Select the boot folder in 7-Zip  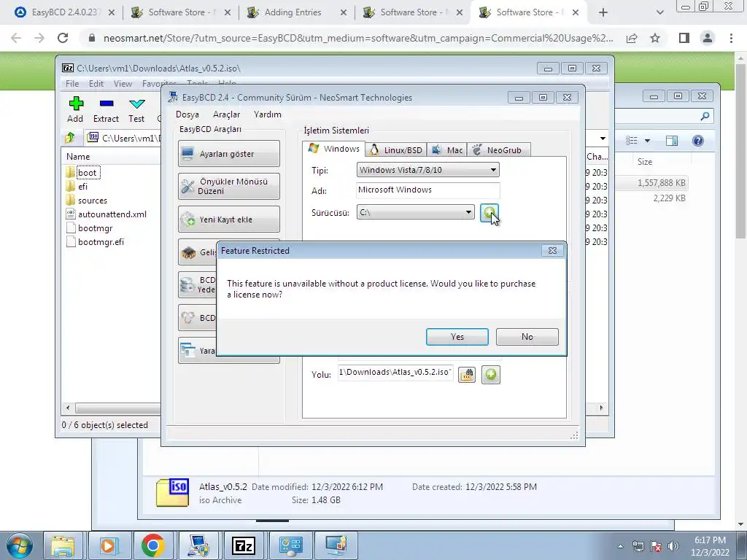click(x=87, y=172)
